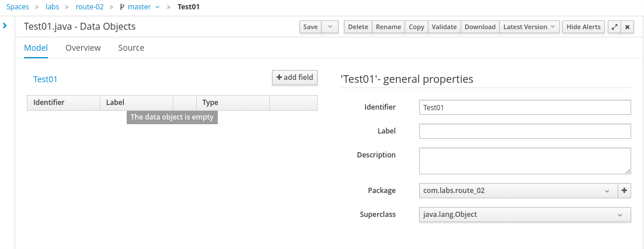Focus the Description text area
This screenshot has width=644, height=249.
pyautogui.click(x=524, y=160)
